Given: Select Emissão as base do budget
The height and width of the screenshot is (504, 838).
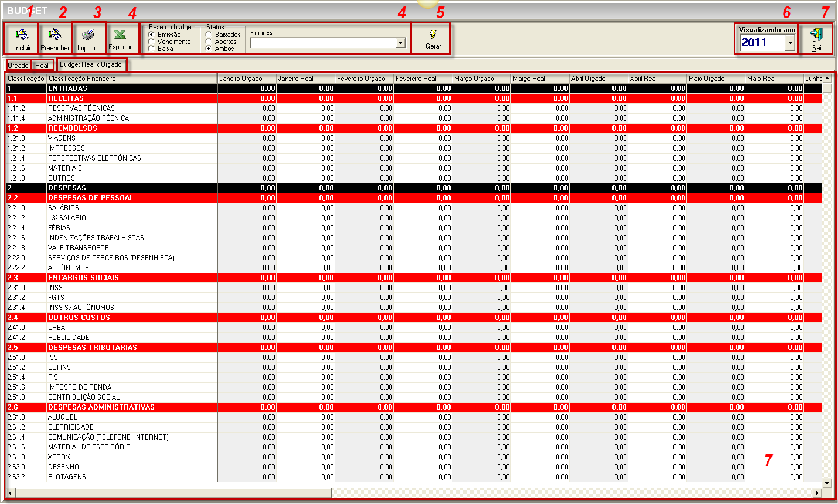Looking at the screenshot, I should click(x=151, y=35).
